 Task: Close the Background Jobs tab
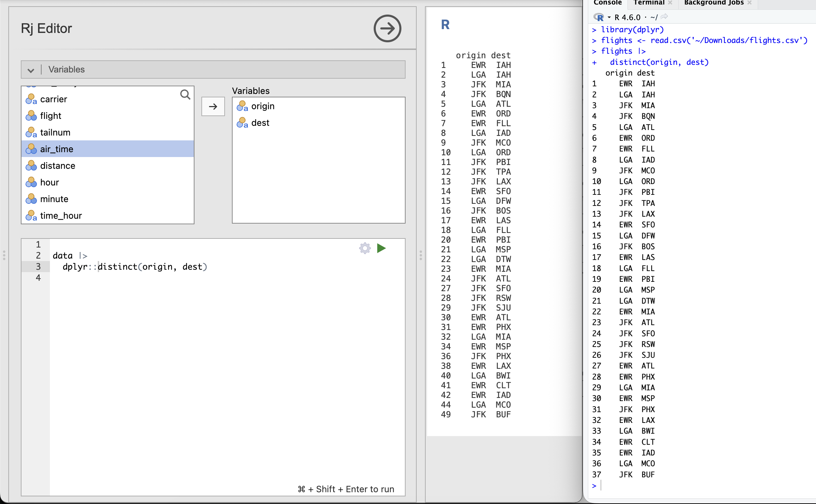tap(749, 3)
